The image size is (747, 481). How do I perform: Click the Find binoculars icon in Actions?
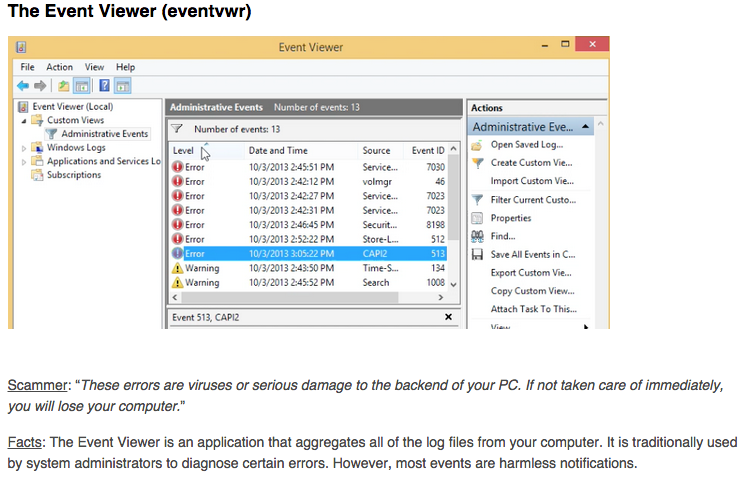pyautogui.click(x=477, y=236)
